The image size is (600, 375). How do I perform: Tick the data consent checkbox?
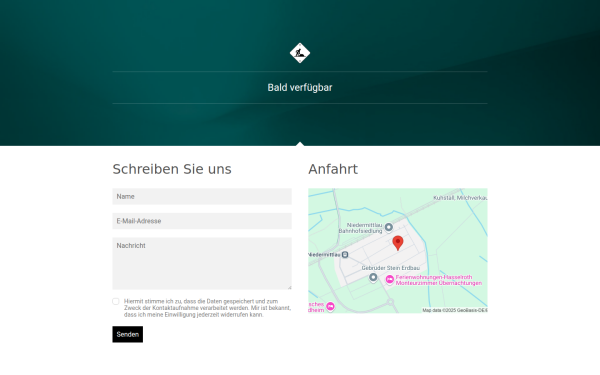tap(116, 302)
